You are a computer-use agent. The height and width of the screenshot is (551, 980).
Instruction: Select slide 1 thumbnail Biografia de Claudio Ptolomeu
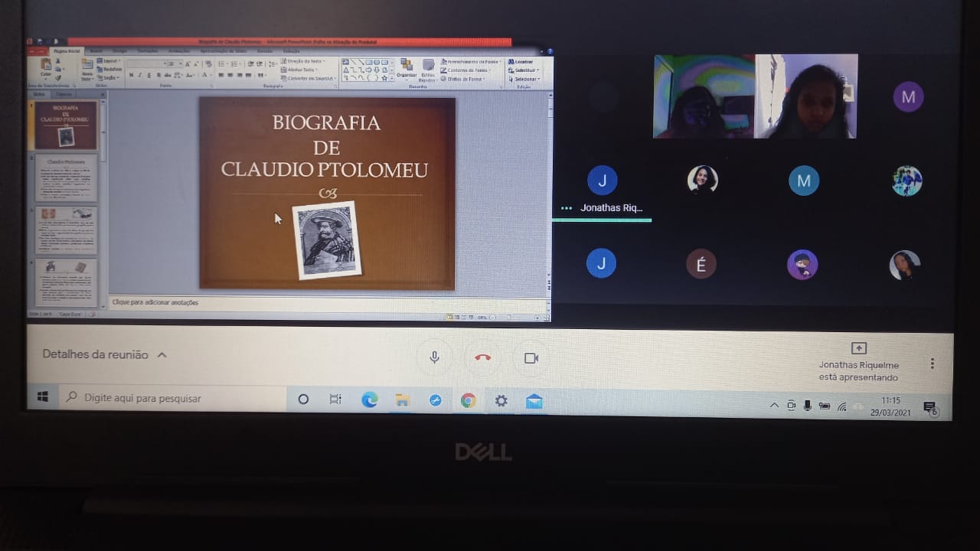(66, 126)
